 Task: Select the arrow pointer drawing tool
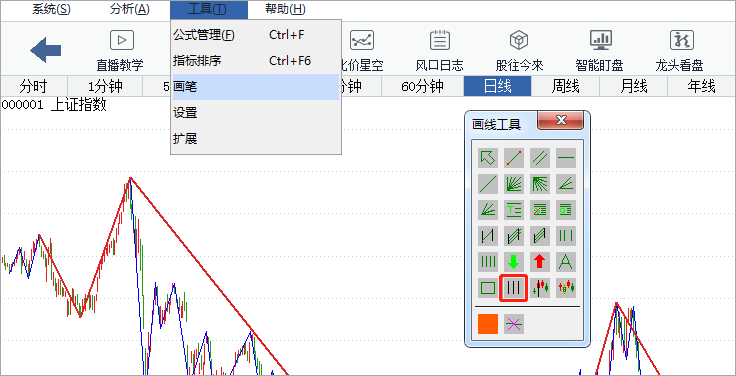click(x=488, y=158)
